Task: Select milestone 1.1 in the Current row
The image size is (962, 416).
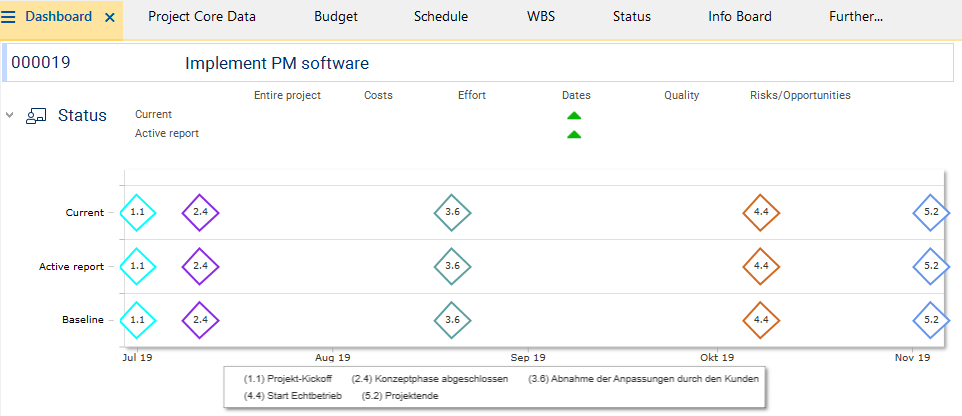Action: tap(137, 212)
